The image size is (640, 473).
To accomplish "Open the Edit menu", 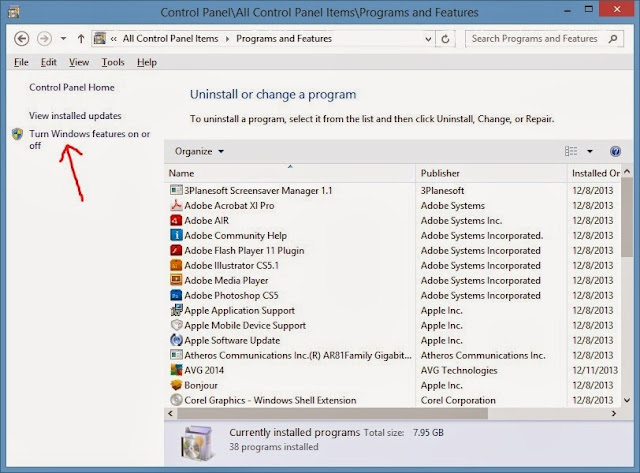I will point(49,62).
